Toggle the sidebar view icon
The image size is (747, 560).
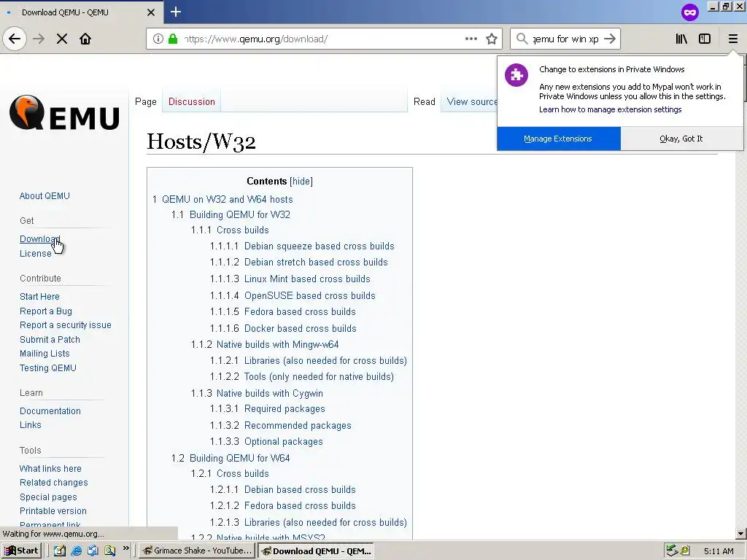click(705, 39)
